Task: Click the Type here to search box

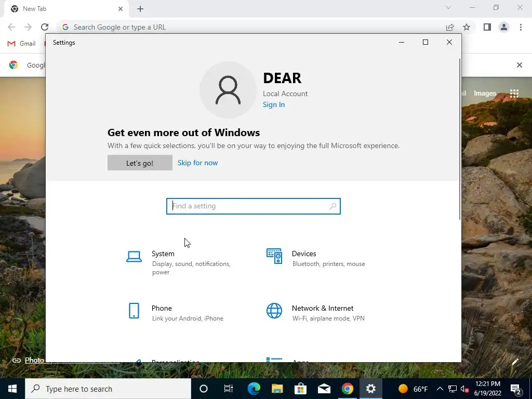Action: coord(108,389)
